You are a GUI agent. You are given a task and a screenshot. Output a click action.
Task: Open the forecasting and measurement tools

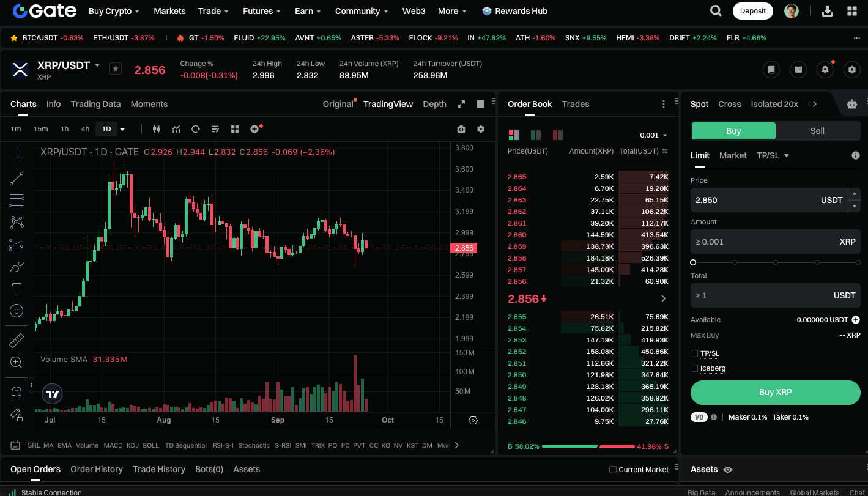17,245
